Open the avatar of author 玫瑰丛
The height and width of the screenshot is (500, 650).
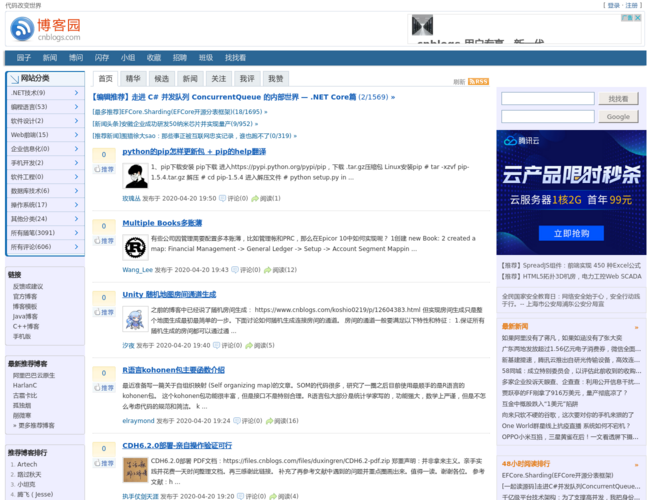pos(135,177)
